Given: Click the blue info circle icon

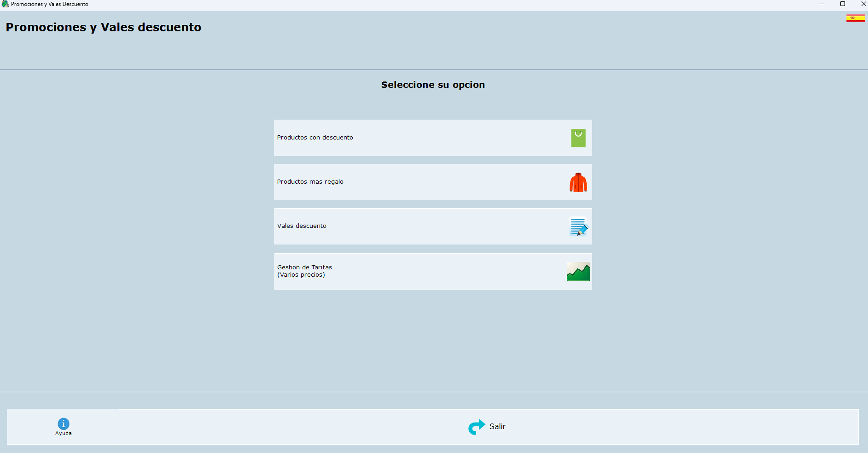Looking at the screenshot, I should [x=64, y=424].
